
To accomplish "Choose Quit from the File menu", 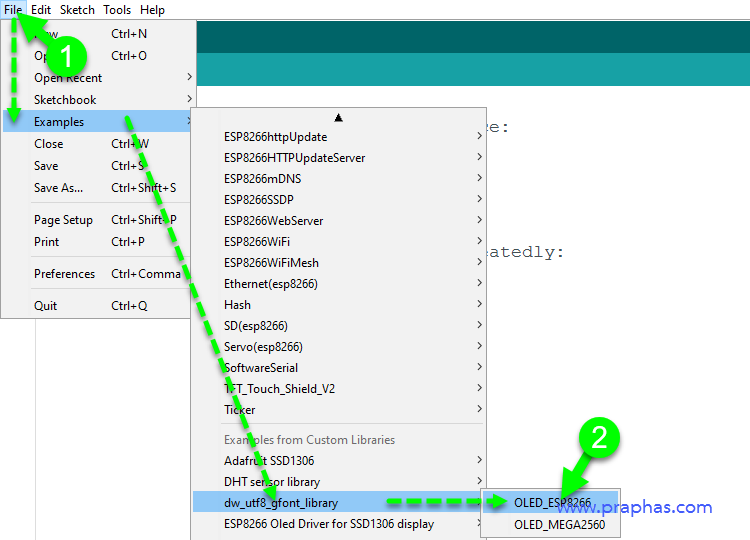I will coord(99,306).
